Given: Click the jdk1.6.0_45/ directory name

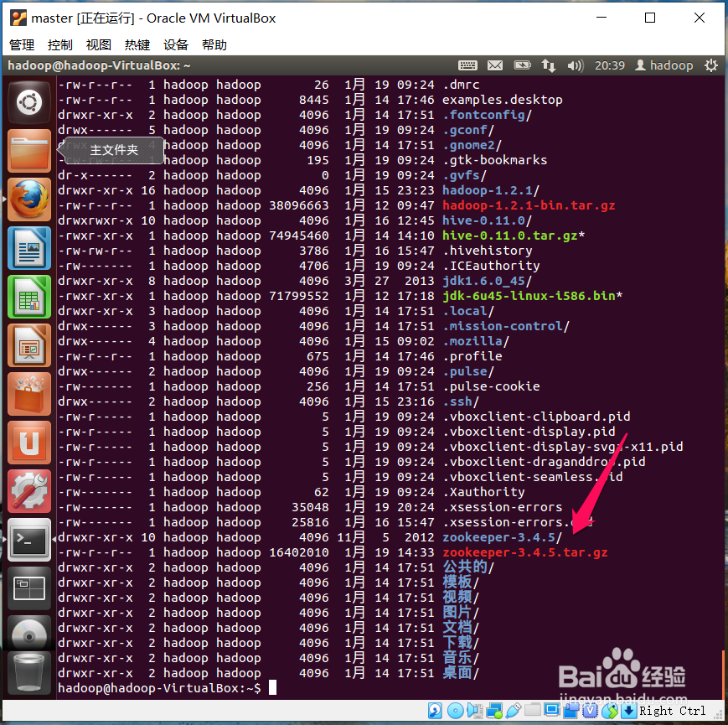Looking at the screenshot, I should 487,281.
